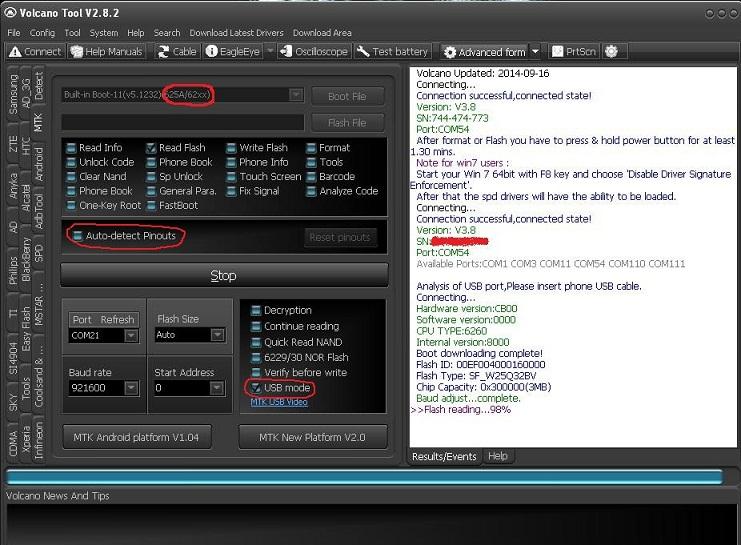741x545 pixels.
Task: Click the Boot File button
Action: [347, 96]
